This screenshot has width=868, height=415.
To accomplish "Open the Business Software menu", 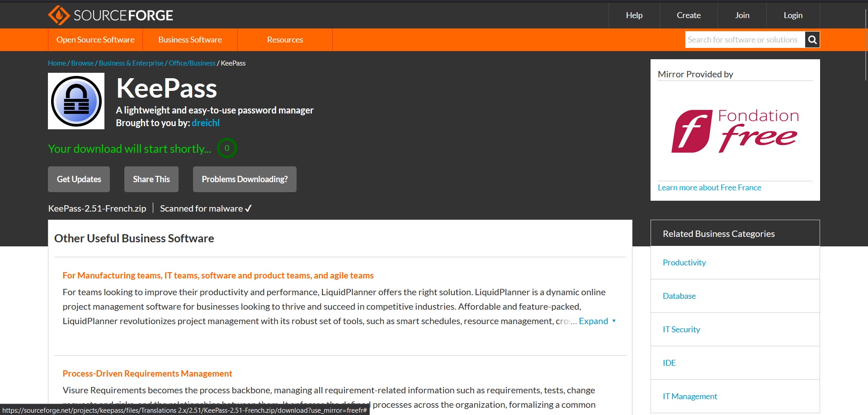I will point(190,40).
